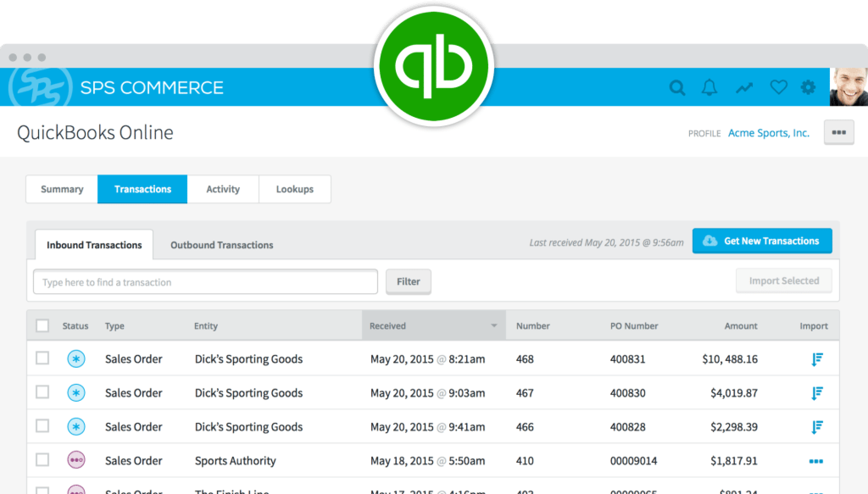This screenshot has width=868, height=494.
Task: Import Sales Order 468 using its import arrow
Action: click(x=818, y=358)
